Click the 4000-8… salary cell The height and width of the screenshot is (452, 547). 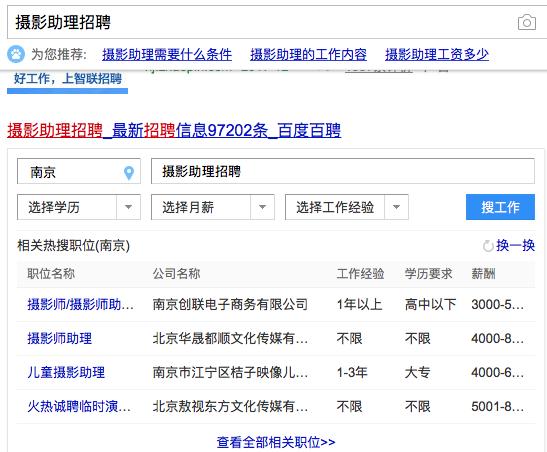coord(497,339)
